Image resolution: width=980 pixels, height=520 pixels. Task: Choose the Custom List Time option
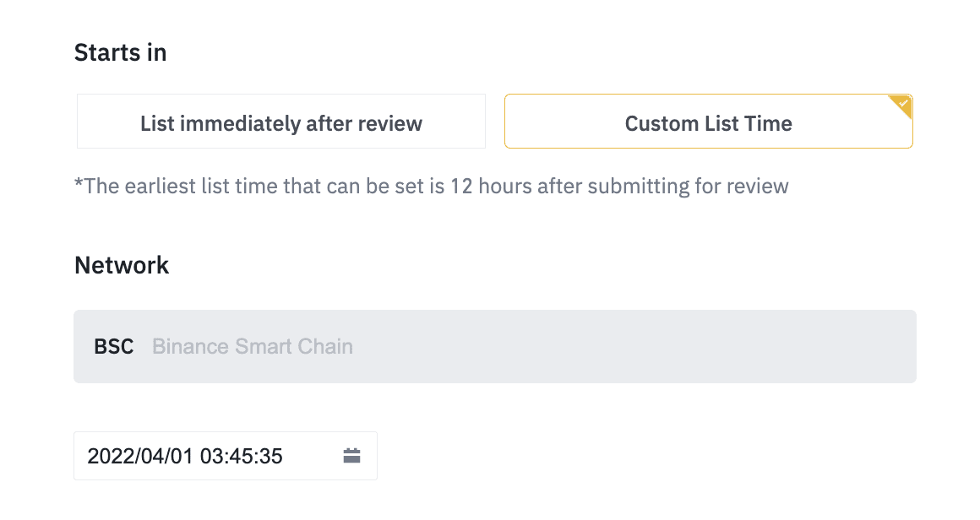708,123
